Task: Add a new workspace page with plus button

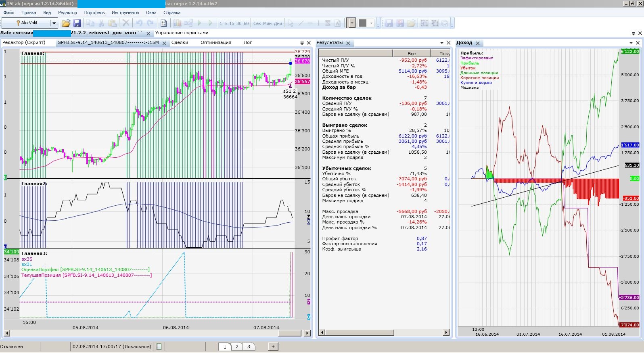Action: tap(273, 347)
